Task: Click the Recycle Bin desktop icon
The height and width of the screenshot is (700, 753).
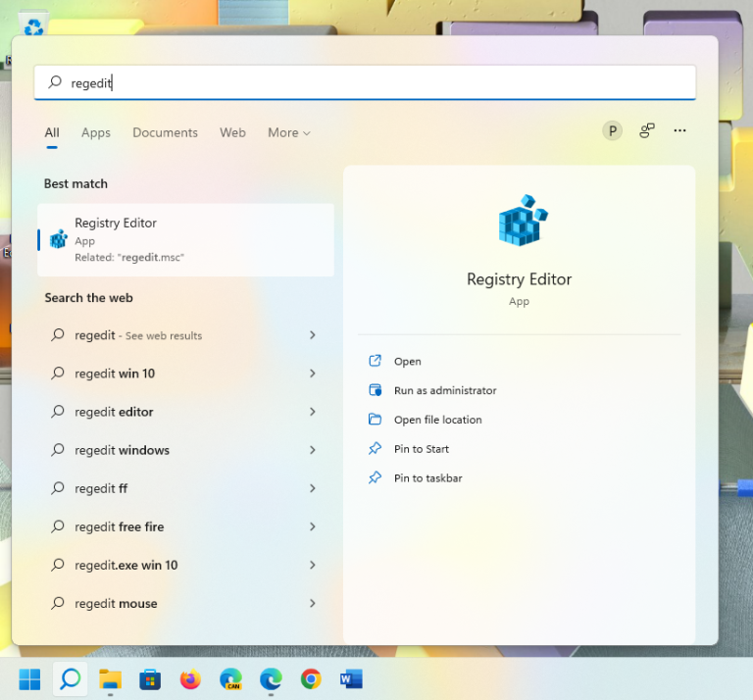Action: [x=33, y=25]
